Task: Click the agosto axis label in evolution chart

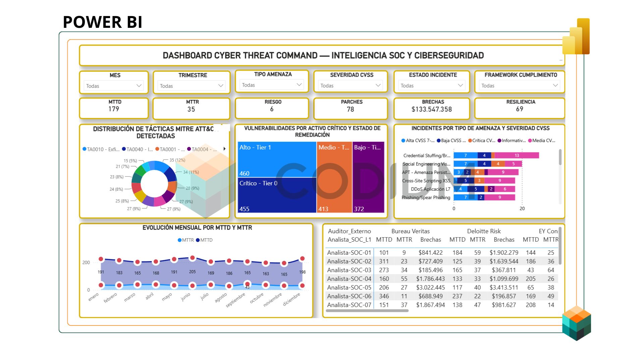Action: click(221, 297)
